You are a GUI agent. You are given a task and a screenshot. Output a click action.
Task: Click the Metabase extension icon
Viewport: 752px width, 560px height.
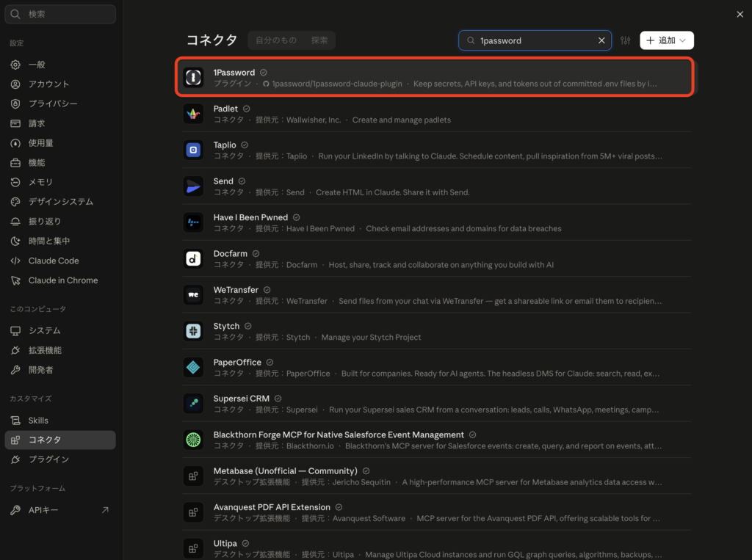(x=193, y=476)
